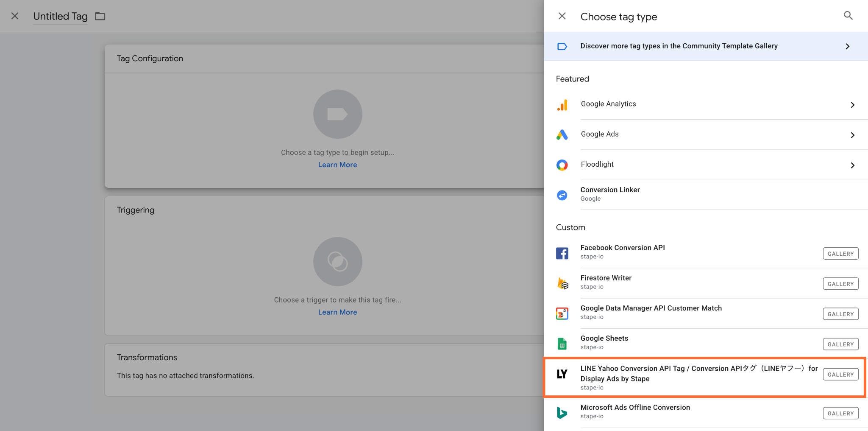This screenshot has height=431, width=868.
Task: Open Learn More under Tag Configuration
Action: click(x=337, y=165)
